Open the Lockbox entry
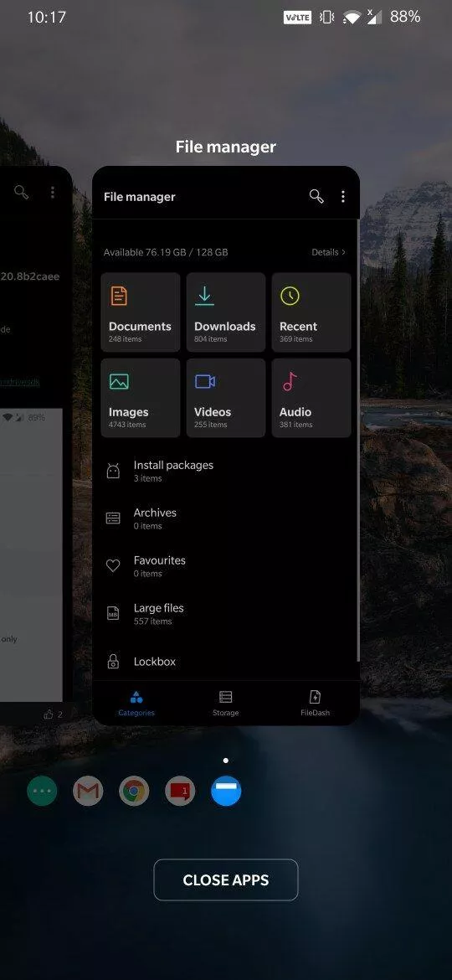 pos(225,661)
